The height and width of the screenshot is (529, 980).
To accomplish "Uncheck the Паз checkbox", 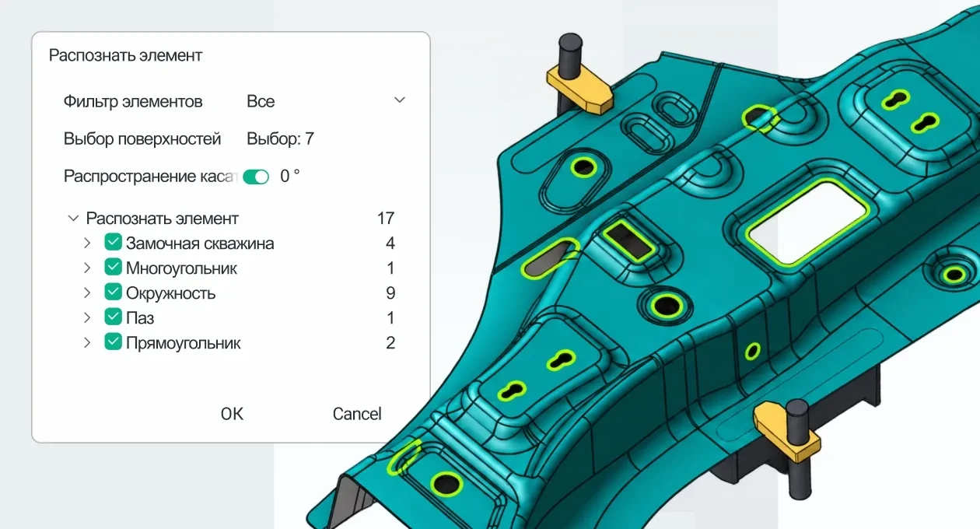I will (113, 317).
